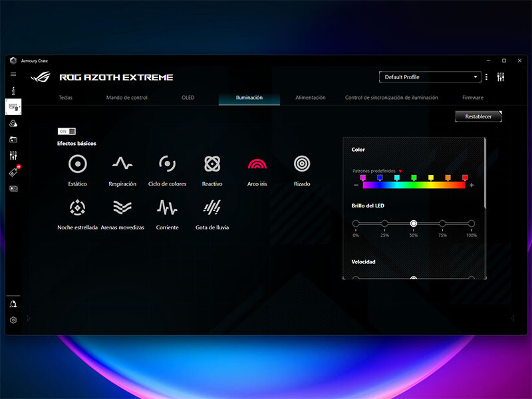Open settings gear in sidebar

tap(13, 321)
